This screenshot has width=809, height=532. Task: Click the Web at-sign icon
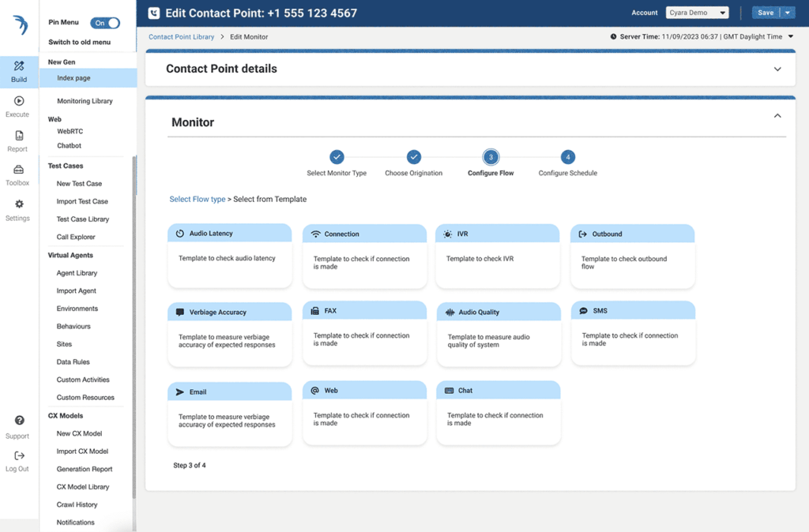314,391
